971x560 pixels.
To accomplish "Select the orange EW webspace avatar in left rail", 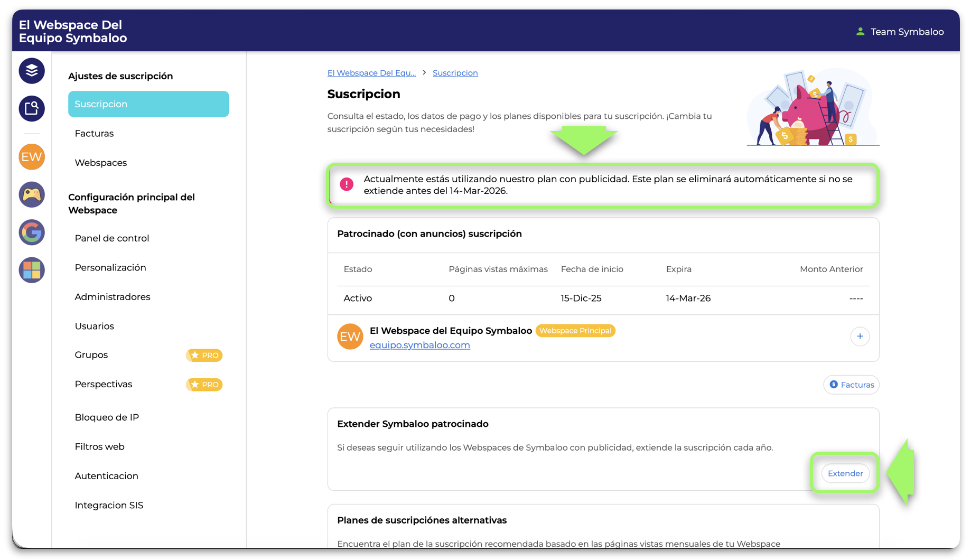I will click(32, 157).
